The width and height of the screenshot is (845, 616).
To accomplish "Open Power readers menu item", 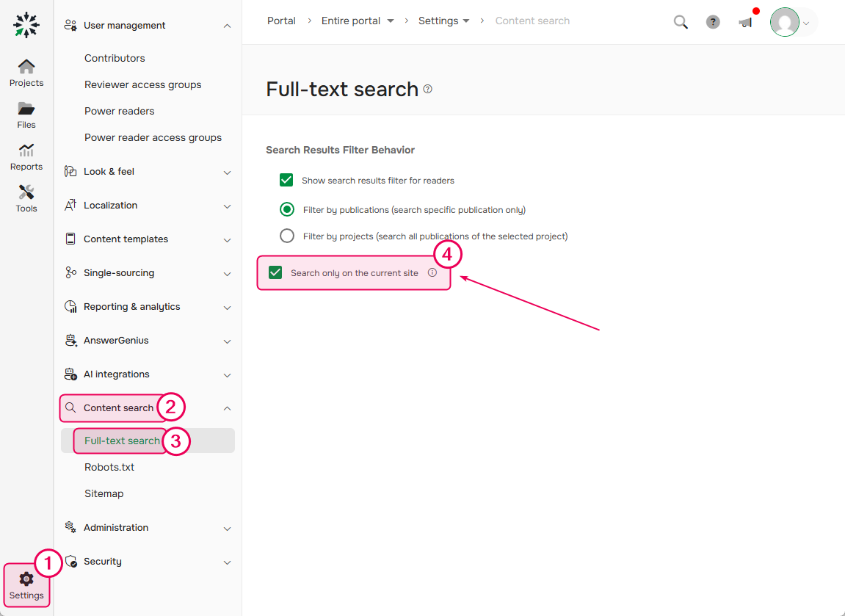I will [120, 111].
